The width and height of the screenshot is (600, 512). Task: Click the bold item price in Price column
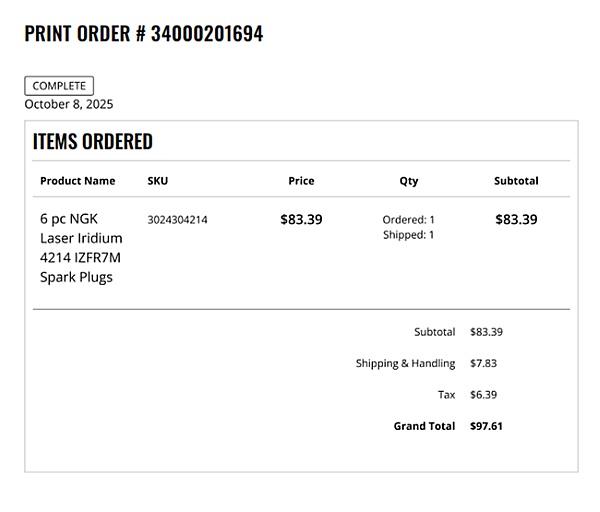point(301,220)
